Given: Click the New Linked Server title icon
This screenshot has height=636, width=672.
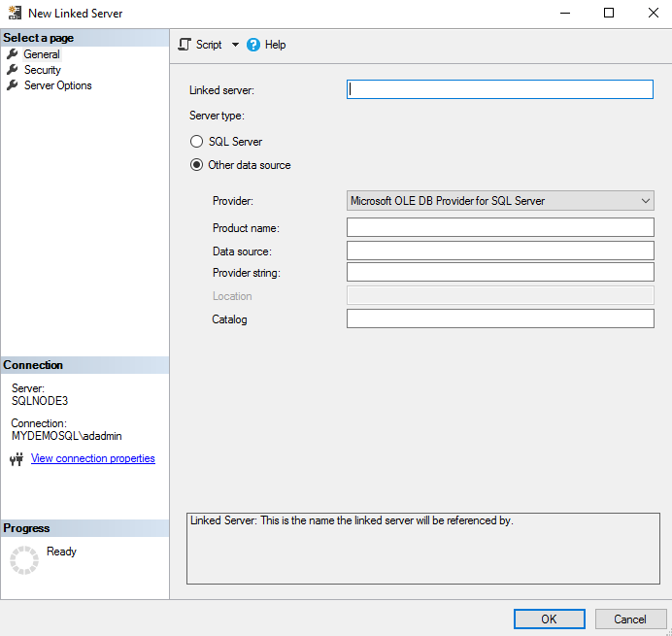Looking at the screenshot, I should (x=15, y=13).
